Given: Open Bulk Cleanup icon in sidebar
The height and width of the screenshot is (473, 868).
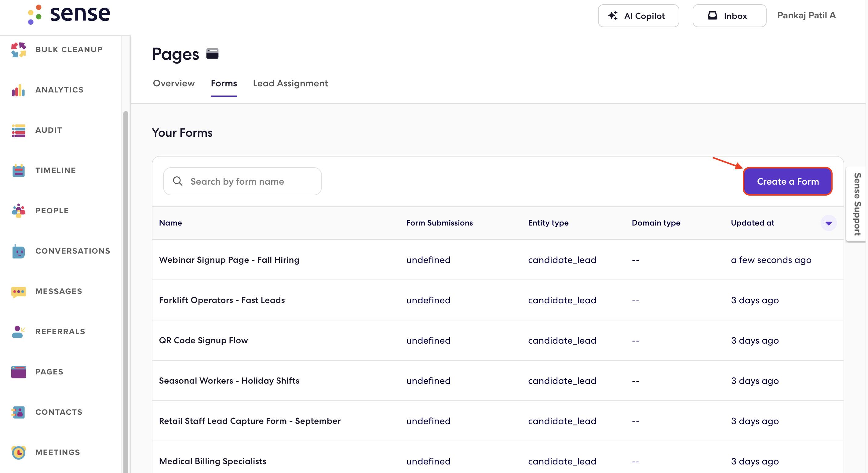Looking at the screenshot, I should [x=19, y=50].
